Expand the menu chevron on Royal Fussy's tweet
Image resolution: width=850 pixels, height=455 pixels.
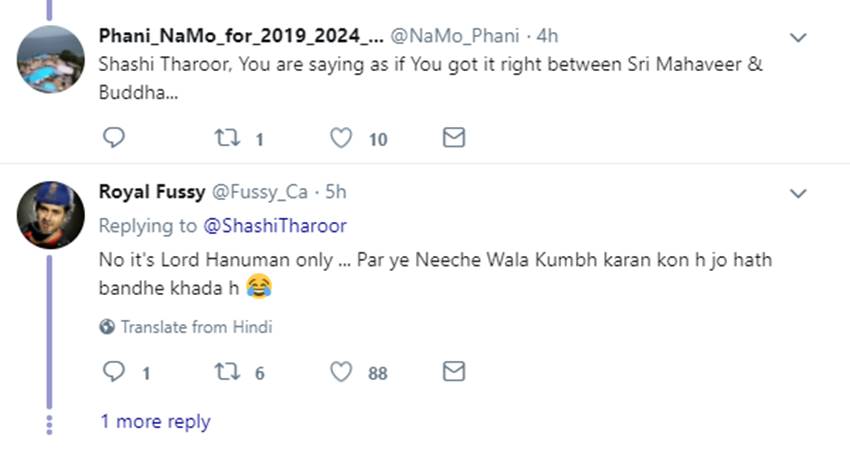click(x=798, y=192)
